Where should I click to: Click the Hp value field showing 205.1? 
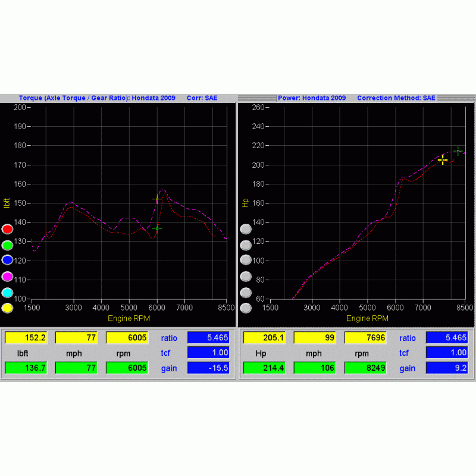(264, 338)
